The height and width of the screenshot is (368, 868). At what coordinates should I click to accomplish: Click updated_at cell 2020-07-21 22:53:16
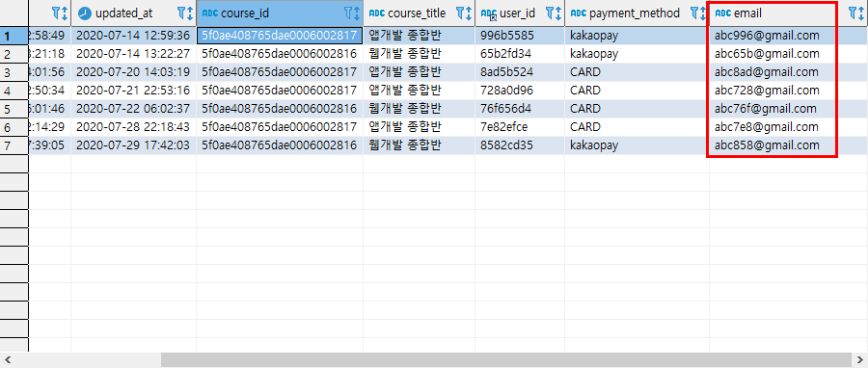click(x=133, y=91)
